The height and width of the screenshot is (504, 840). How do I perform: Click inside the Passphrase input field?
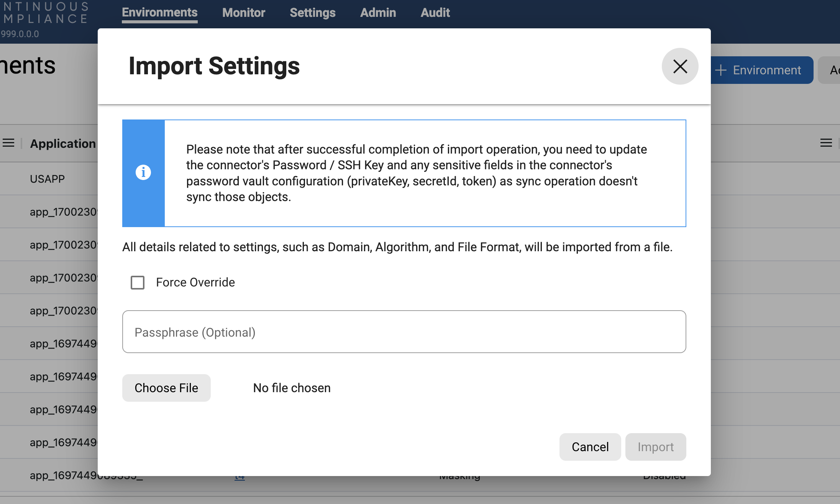click(x=404, y=332)
